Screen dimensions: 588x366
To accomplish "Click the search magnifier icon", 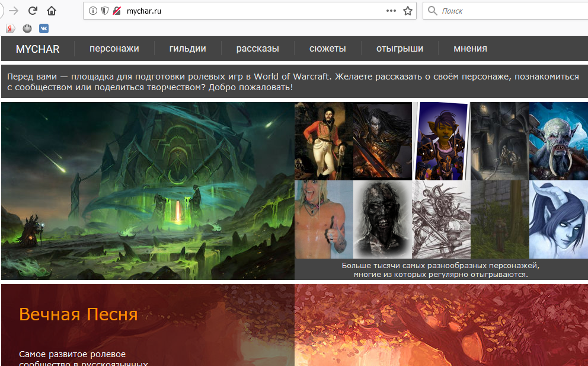I will 432,11.
